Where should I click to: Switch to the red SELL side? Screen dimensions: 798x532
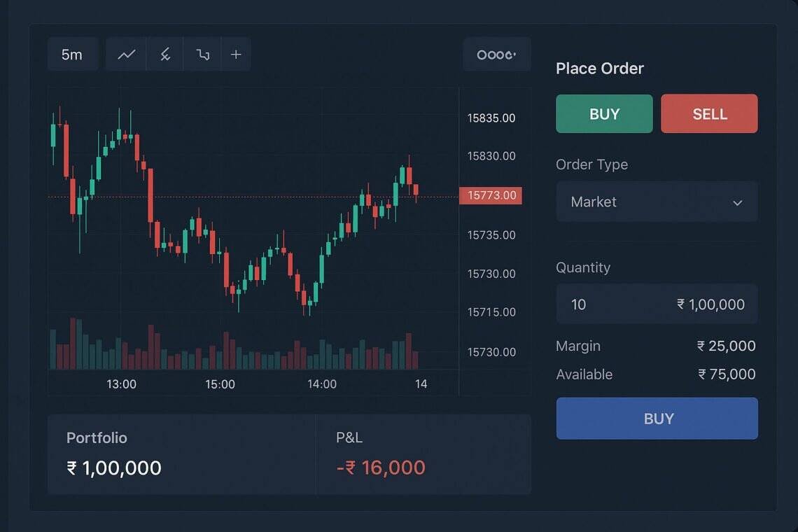click(x=709, y=114)
